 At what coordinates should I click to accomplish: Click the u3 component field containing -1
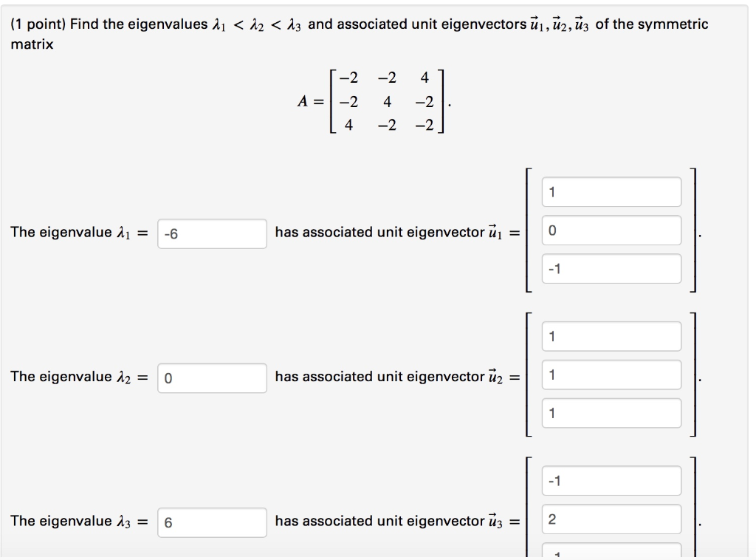click(611, 481)
